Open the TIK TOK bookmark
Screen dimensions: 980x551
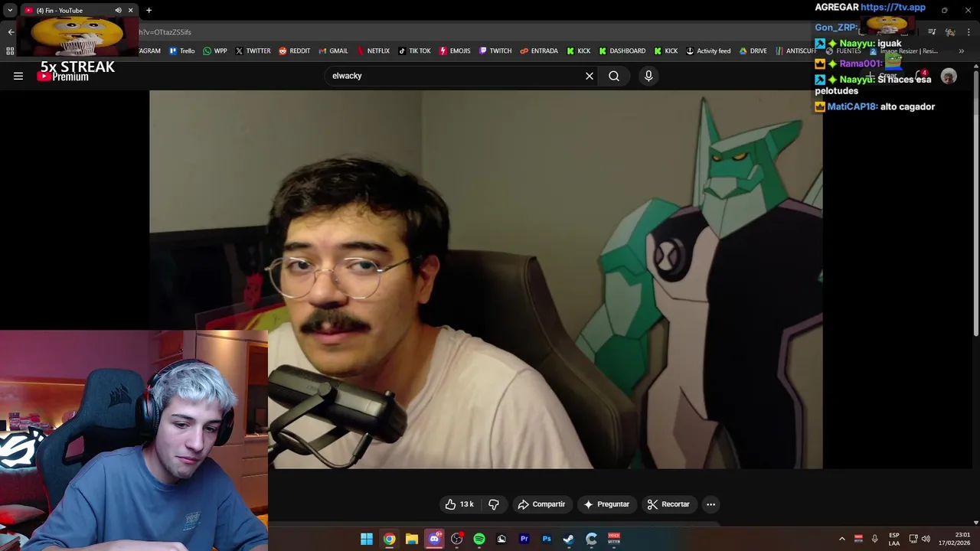coord(414,51)
